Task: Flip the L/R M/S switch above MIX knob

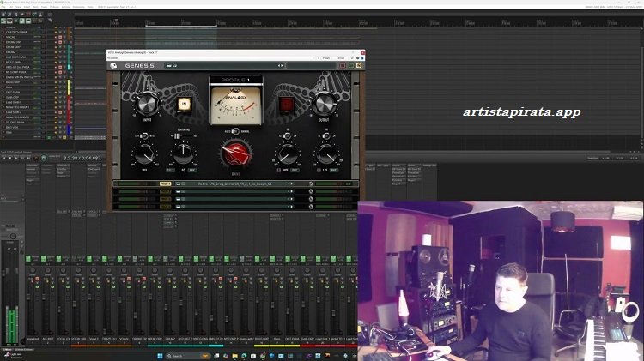Action: pyautogui.click(x=144, y=135)
